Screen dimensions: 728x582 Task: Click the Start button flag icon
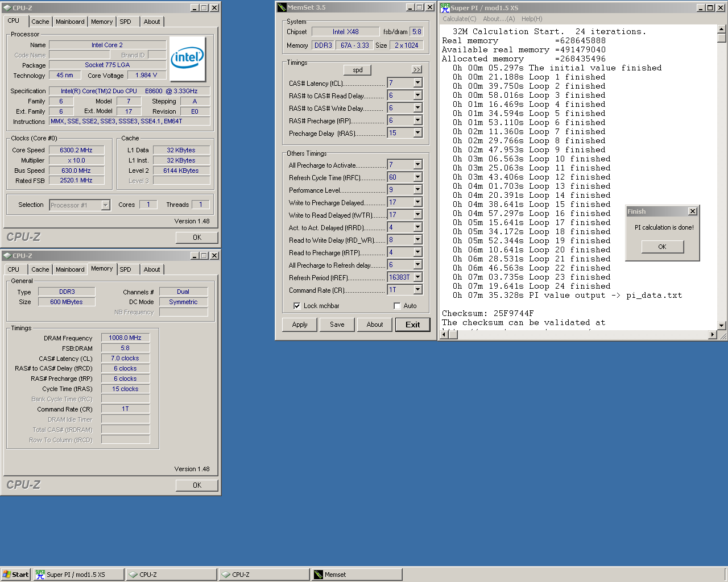[x=6, y=575]
